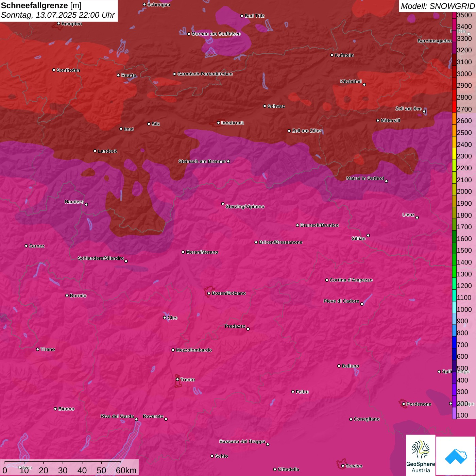Click the Kufstein city label
This screenshot has height=476, width=476.
click(x=344, y=55)
